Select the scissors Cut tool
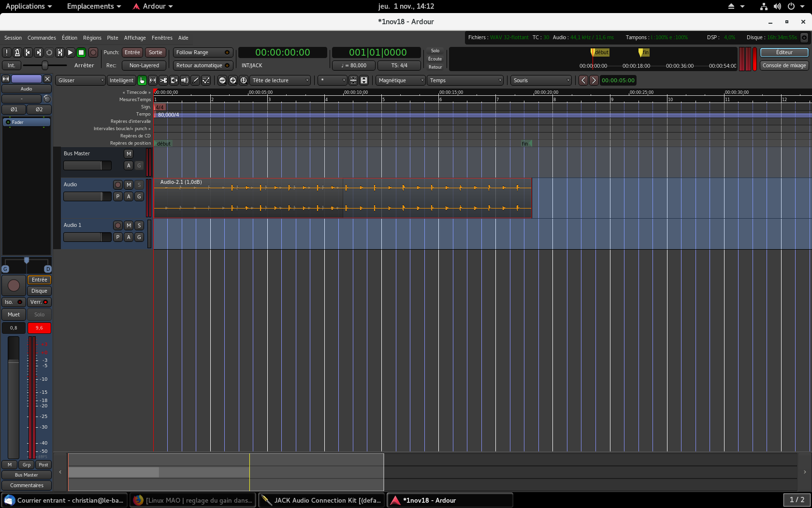The image size is (812, 508). pos(163,80)
